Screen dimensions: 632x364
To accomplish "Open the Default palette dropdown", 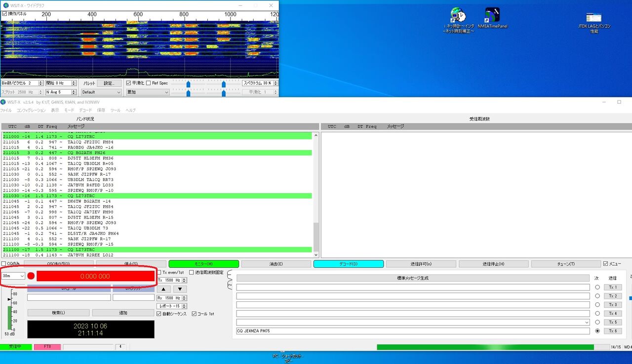I will point(101,92).
